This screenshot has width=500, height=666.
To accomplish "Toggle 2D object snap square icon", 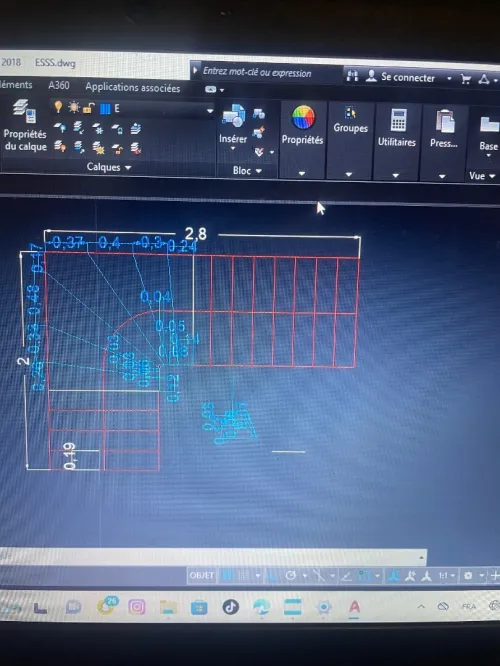I will (x=364, y=576).
